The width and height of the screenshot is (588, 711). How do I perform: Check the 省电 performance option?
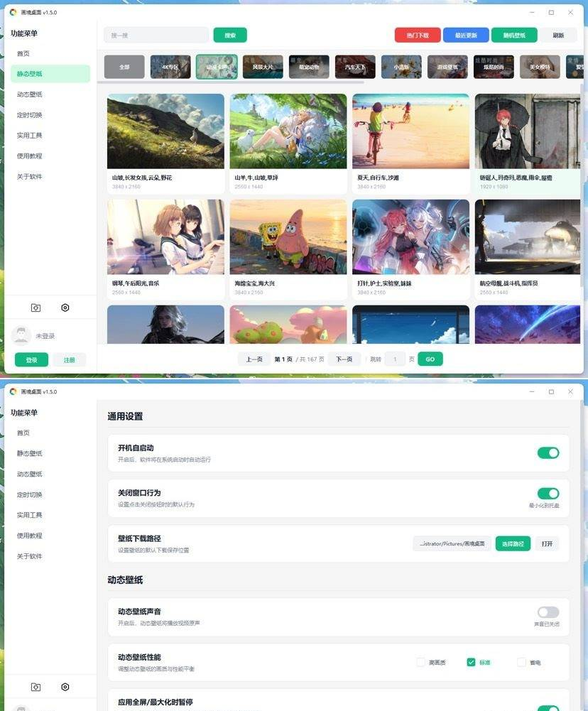pos(521,662)
